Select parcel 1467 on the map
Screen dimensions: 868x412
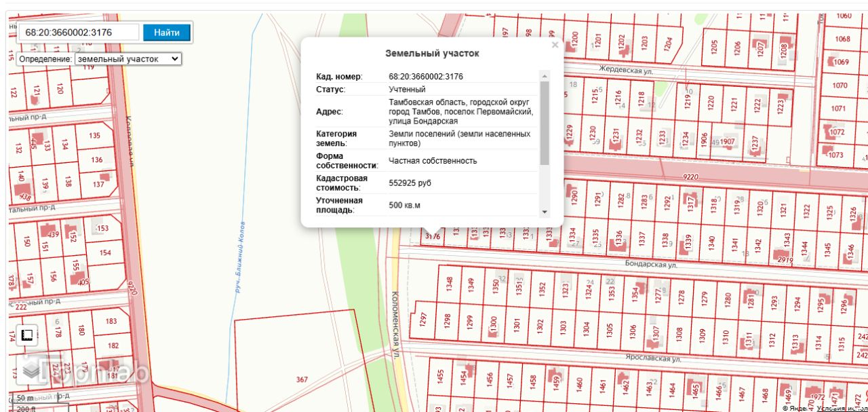(x=742, y=394)
